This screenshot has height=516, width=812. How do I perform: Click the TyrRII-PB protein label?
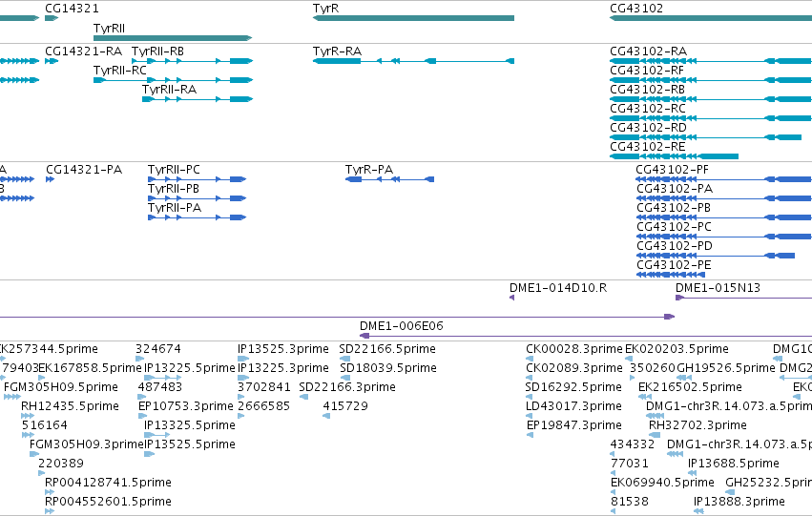174,189
